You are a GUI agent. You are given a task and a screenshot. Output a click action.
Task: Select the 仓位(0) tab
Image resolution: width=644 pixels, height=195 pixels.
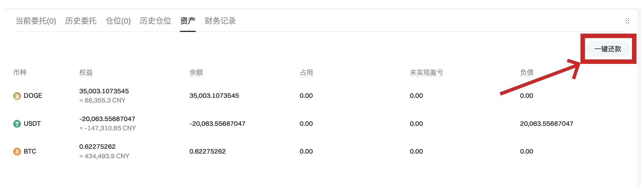(x=118, y=21)
